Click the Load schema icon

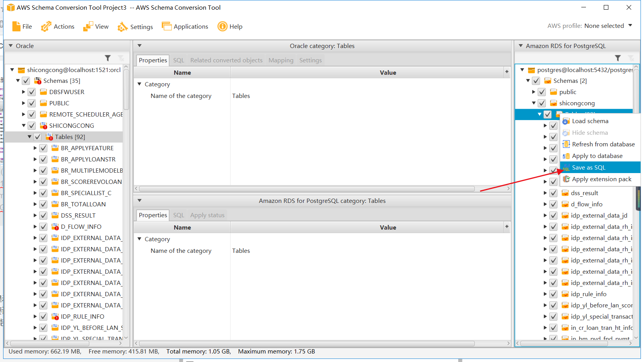(x=566, y=121)
